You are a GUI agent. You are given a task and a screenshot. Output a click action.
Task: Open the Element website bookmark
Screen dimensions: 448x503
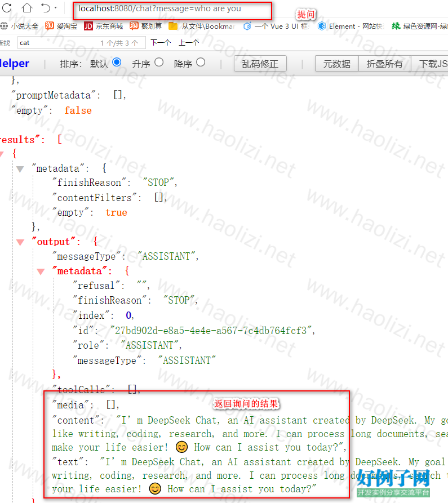pyautogui.click(x=349, y=26)
